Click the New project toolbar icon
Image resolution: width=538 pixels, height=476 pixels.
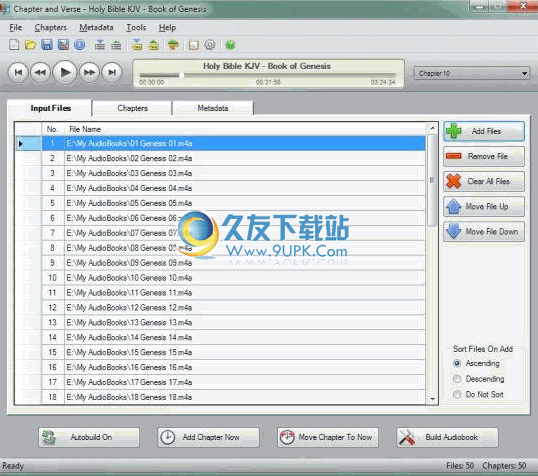pyautogui.click(x=14, y=45)
